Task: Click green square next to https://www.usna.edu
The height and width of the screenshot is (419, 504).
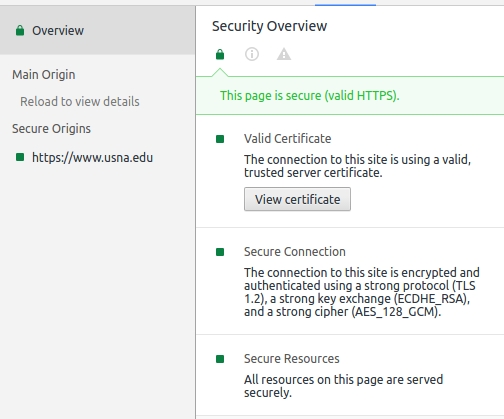Action: pos(20,157)
